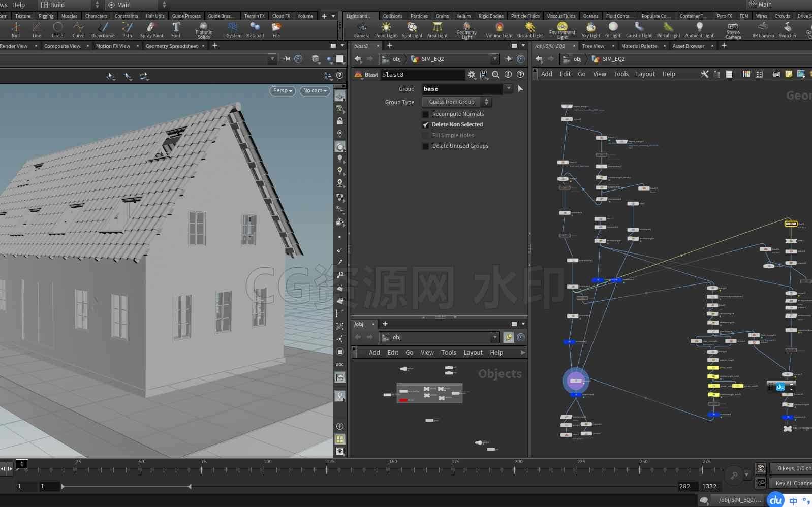This screenshot has height=507, width=812.
Task: Add an Environment Light from the shelf
Action: click(x=562, y=30)
